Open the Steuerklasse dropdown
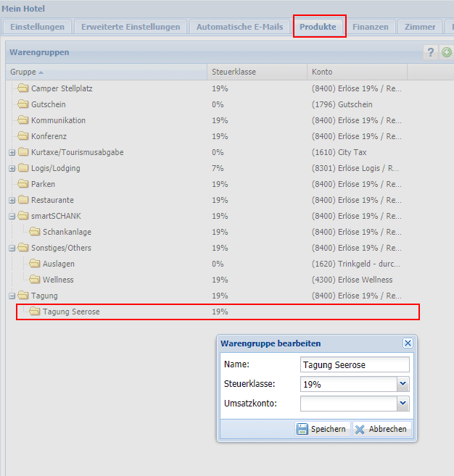The width and height of the screenshot is (454, 476). [403, 385]
